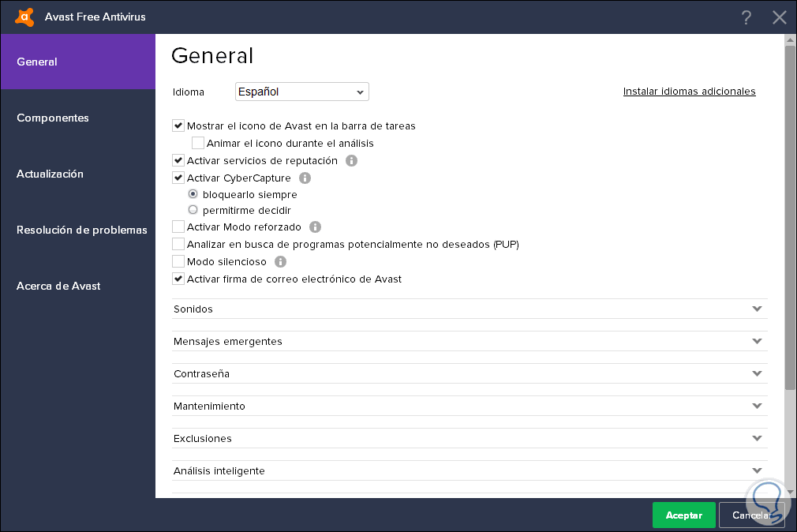
Task: Open help with the question mark icon
Action: point(746,17)
